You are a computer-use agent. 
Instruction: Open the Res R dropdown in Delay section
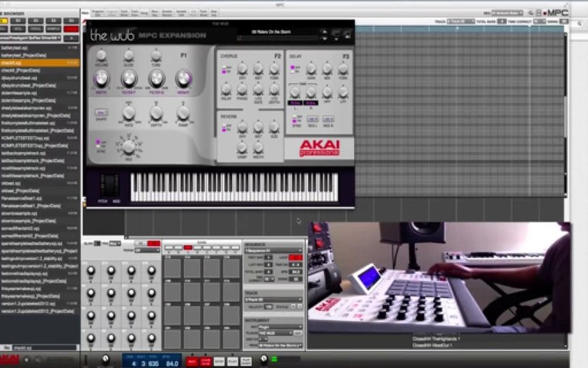point(328,119)
